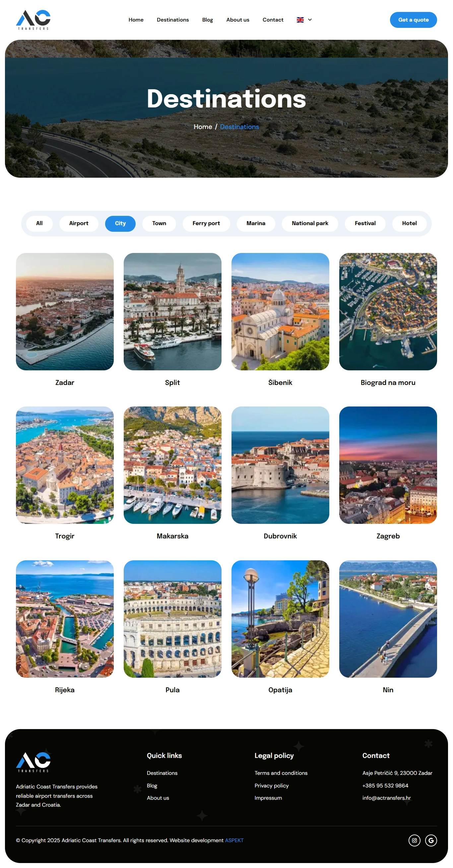Switch to the Ferry port filter
Image resolution: width=453 pixels, height=868 pixels.
click(206, 223)
